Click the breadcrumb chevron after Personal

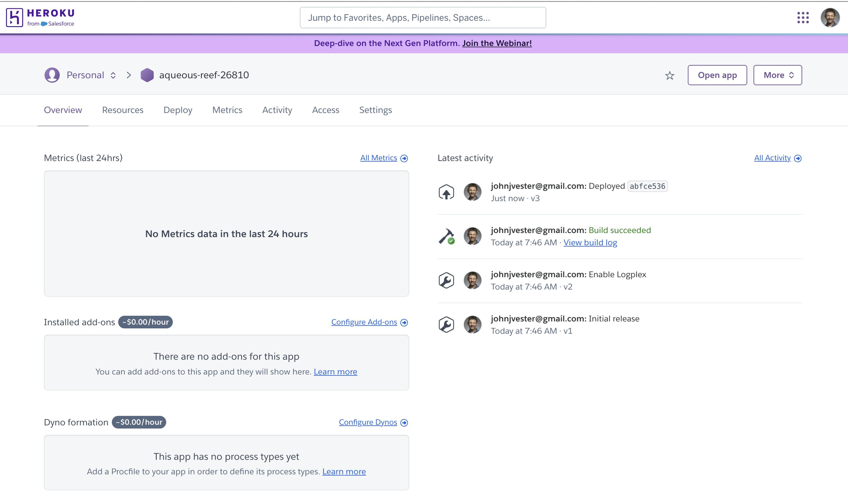[x=129, y=75]
